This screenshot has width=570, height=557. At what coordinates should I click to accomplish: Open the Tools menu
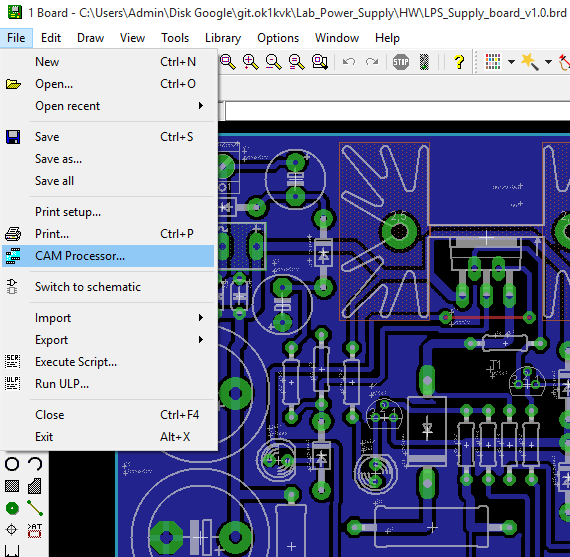(x=175, y=38)
